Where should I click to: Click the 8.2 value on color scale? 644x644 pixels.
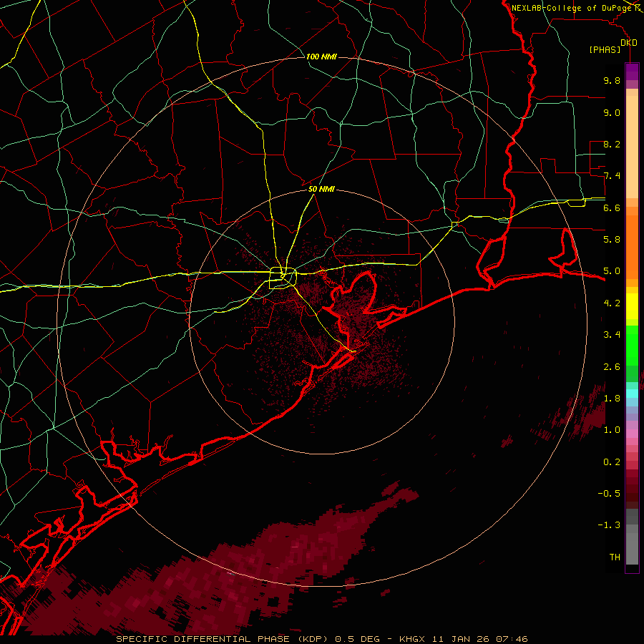click(x=612, y=144)
